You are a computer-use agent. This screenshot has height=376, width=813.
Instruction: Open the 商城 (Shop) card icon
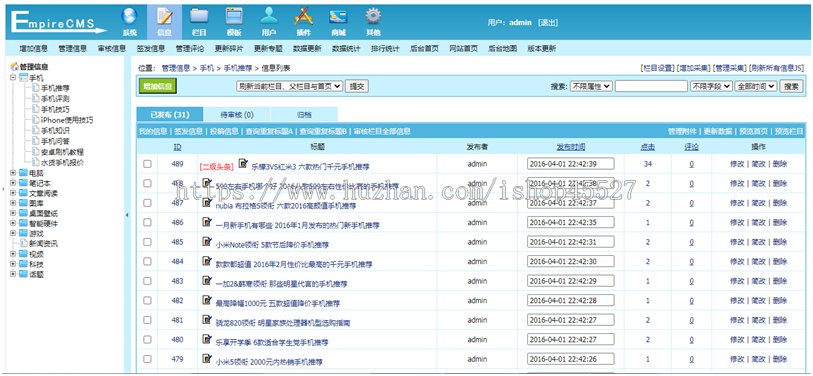(338, 17)
